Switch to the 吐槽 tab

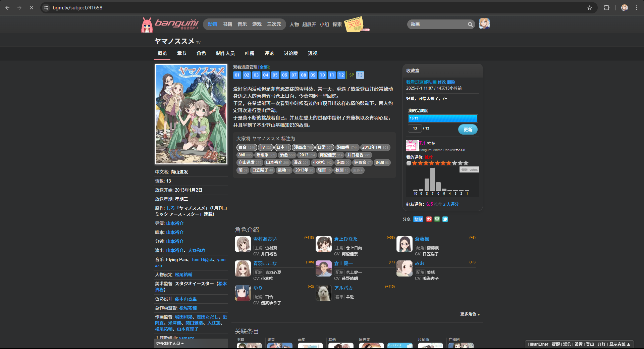coord(250,53)
